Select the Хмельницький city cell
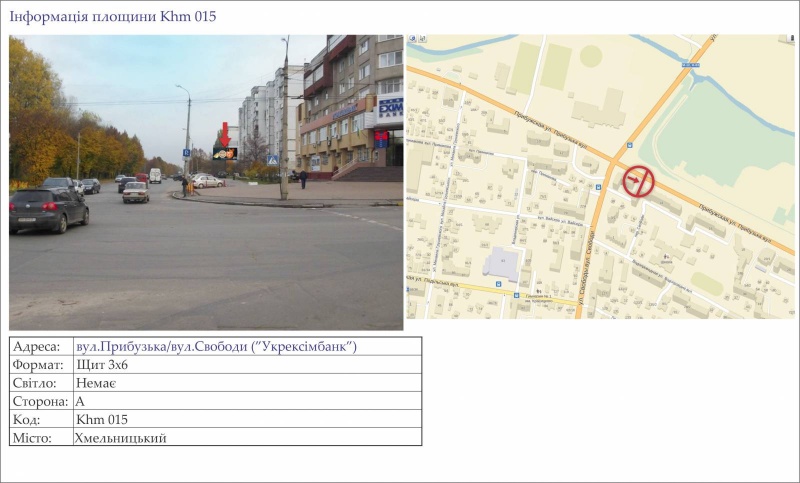800x483 pixels. click(120, 437)
